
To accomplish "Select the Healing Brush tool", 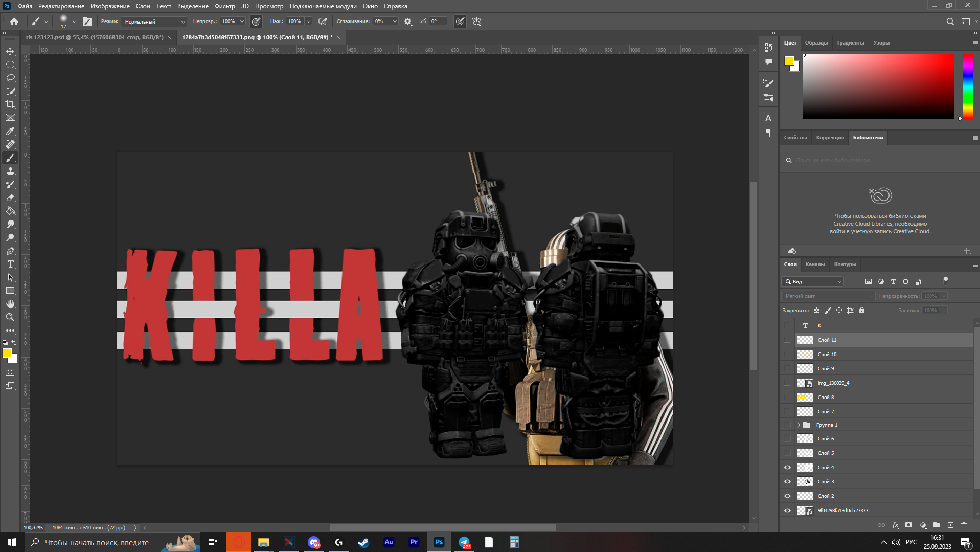I will (x=10, y=144).
